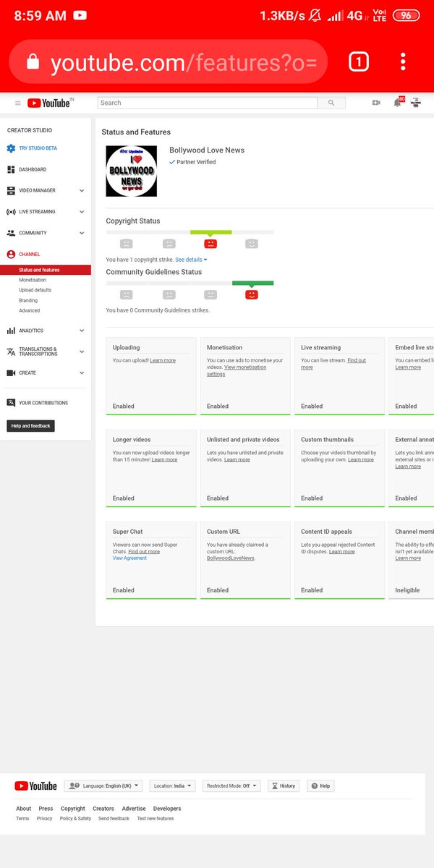Open Learn more under Longer videos
This screenshot has height=868, width=434.
click(164, 459)
